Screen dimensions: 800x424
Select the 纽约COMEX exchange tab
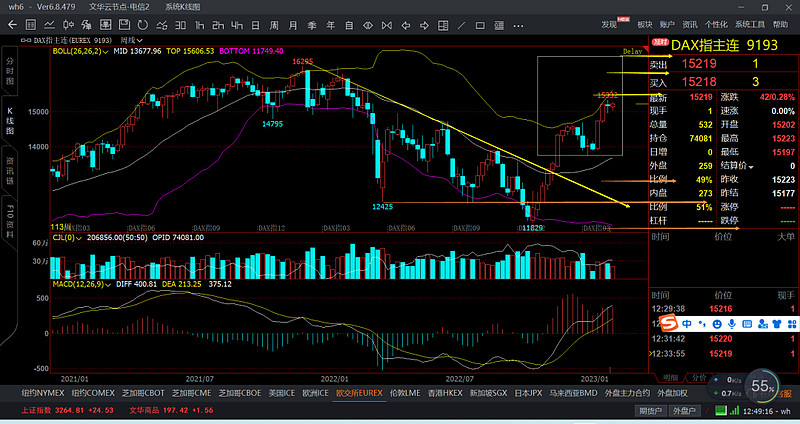(93, 393)
